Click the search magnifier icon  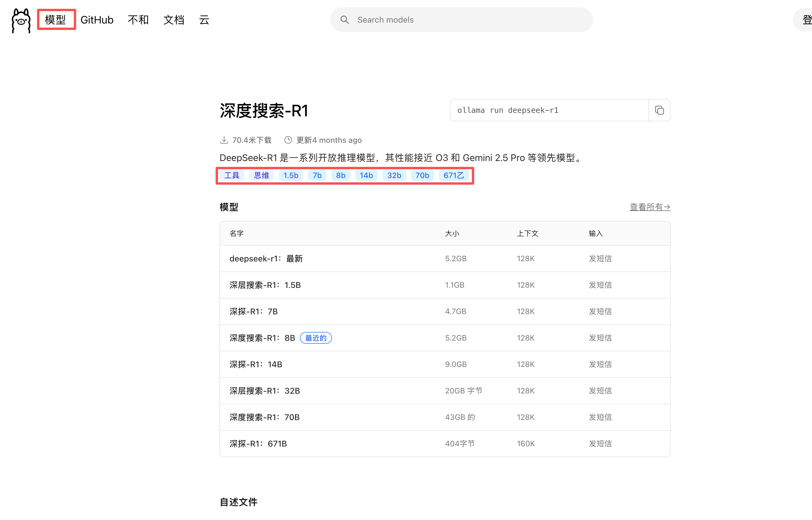[344, 20]
